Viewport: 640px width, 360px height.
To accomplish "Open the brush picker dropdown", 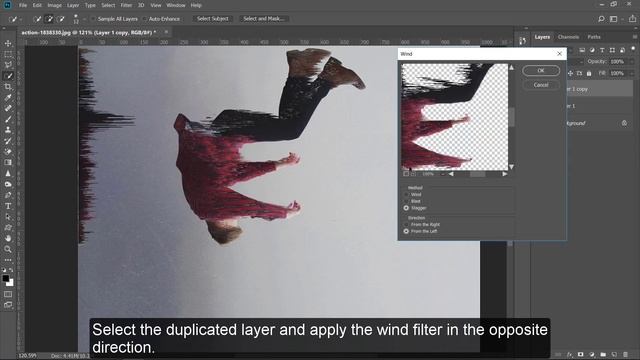I will (x=84, y=19).
